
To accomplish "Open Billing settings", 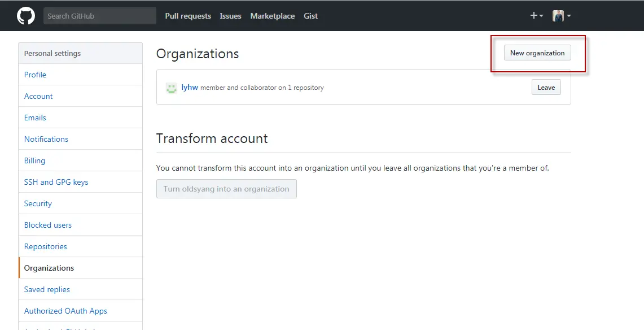I will pyautogui.click(x=81, y=160).
